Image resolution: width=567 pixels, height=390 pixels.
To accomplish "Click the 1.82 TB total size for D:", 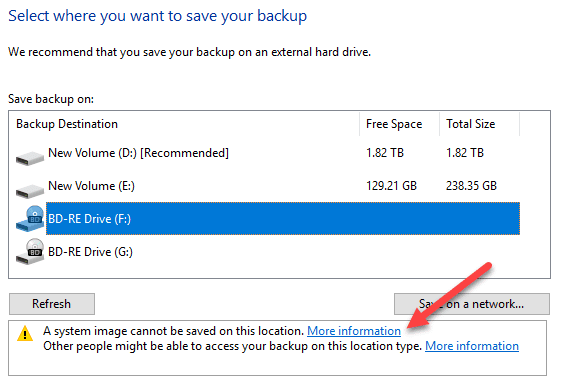I will 465,153.
